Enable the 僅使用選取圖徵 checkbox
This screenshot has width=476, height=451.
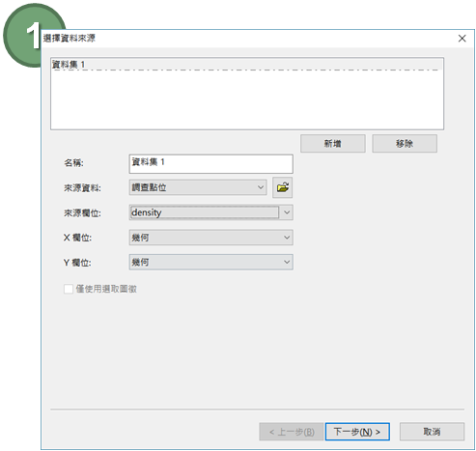coord(69,289)
